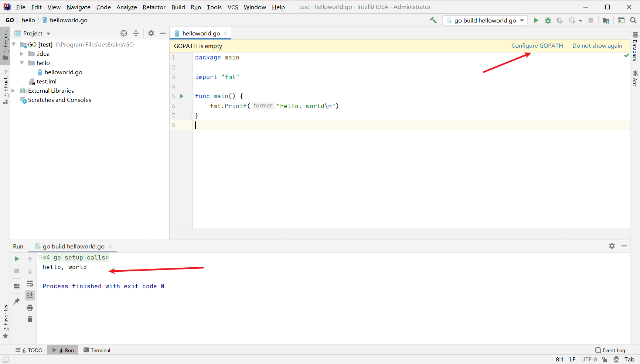Open the VCS menu
This screenshot has height=364, width=640.
click(x=233, y=7)
